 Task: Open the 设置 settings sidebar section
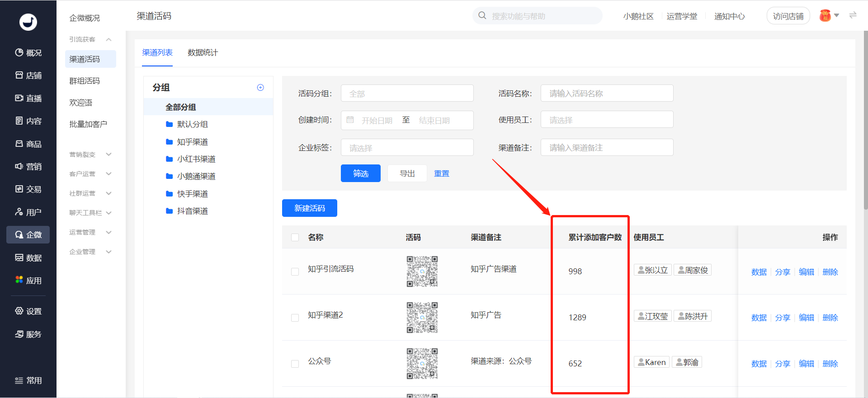(x=28, y=311)
